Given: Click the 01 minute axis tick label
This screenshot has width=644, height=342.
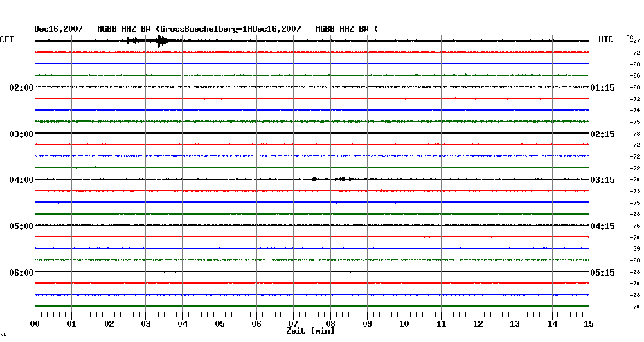Looking at the screenshot, I should tap(72, 324).
